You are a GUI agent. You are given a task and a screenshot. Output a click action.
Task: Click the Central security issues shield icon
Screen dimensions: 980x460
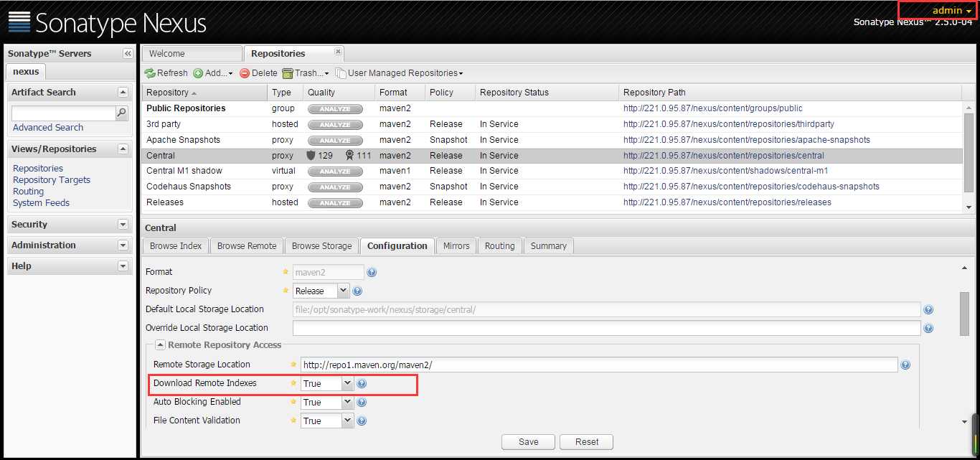pos(311,155)
